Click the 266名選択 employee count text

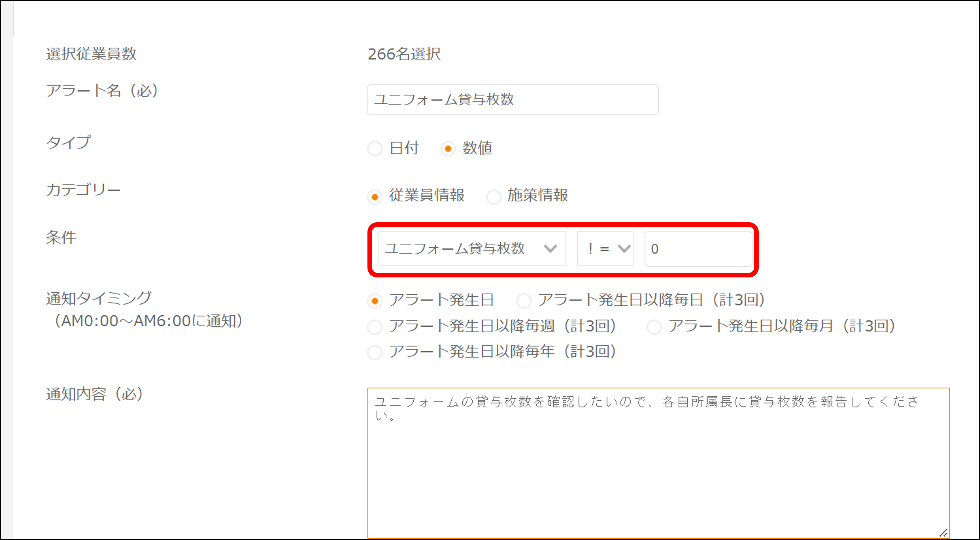[x=404, y=54]
